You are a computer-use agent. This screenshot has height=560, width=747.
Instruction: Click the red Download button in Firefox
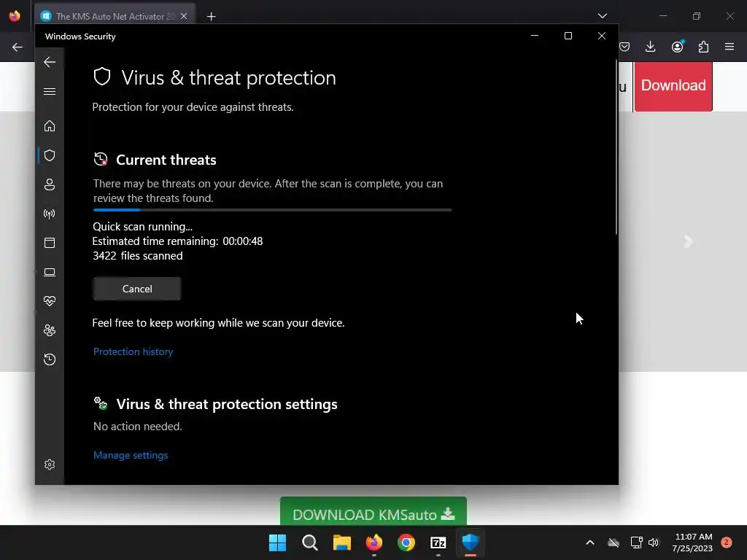[x=673, y=86]
